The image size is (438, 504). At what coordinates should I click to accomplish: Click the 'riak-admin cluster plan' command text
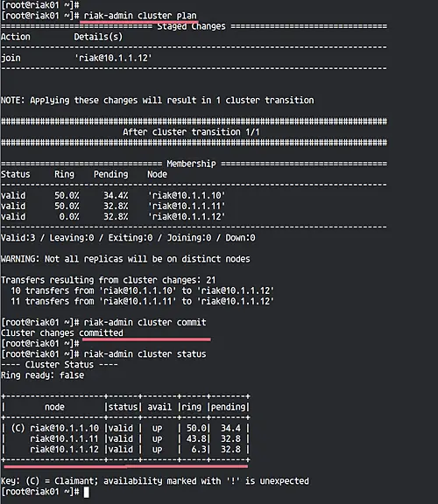tap(140, 16)
